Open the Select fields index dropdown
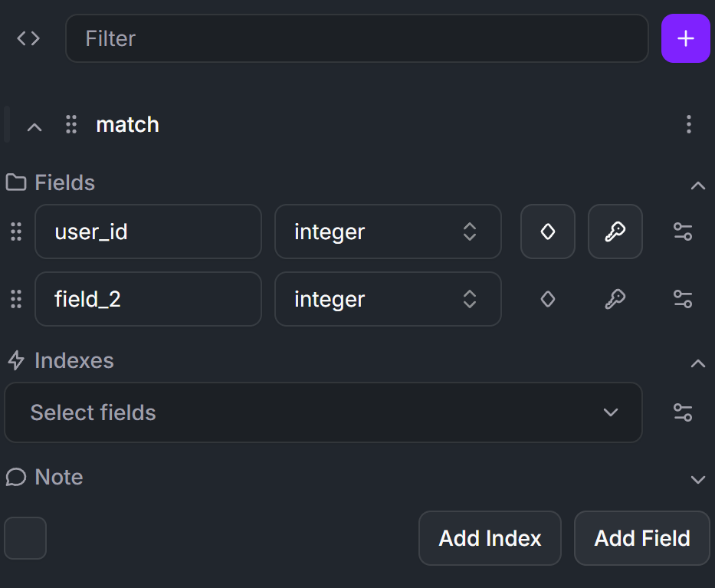This screenshot has height=588, width=715. (x=323, y=412)
